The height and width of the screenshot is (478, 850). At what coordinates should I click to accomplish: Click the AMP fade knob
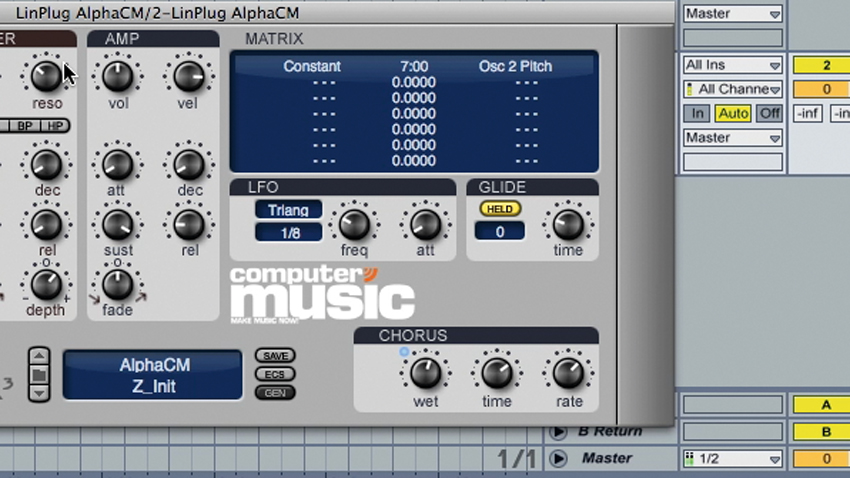click(x=118, y=285)
